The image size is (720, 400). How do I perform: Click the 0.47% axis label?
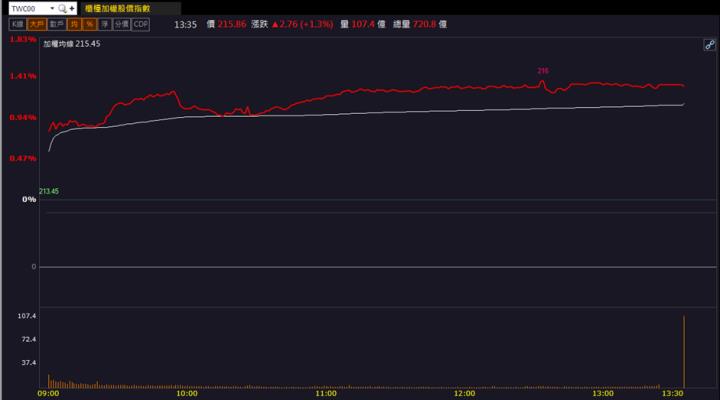click(x=22, y=158)
